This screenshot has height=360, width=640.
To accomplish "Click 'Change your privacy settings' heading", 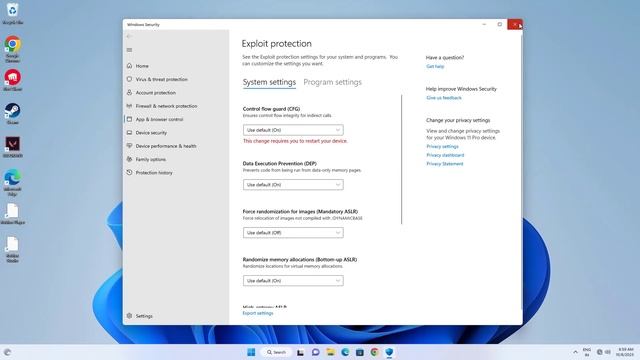I will 458,120.
